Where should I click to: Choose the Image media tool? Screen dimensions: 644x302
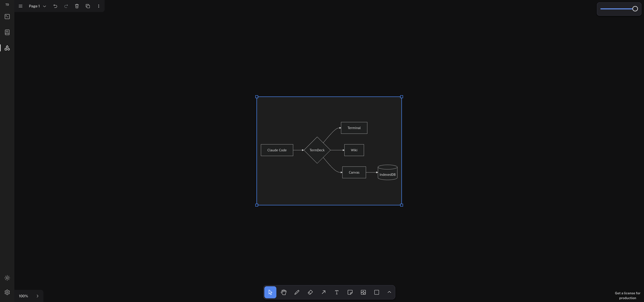click(x=363, y=292)
